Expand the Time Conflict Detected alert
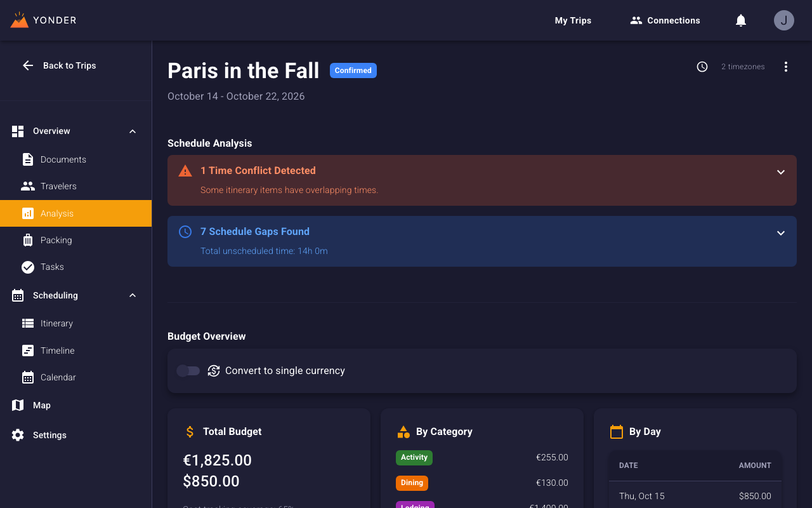Screen dimensions: 812x508 coord(781,172)
